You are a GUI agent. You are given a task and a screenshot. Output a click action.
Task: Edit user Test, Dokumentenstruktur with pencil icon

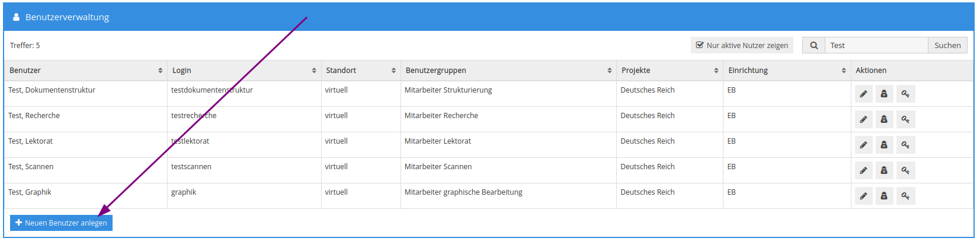click(863, 94)
